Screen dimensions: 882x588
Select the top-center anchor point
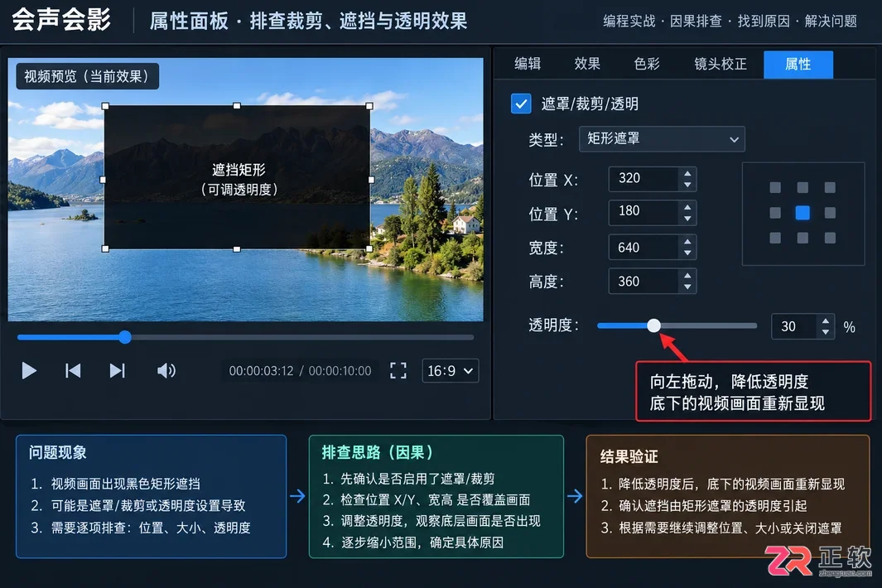point(802,187)
